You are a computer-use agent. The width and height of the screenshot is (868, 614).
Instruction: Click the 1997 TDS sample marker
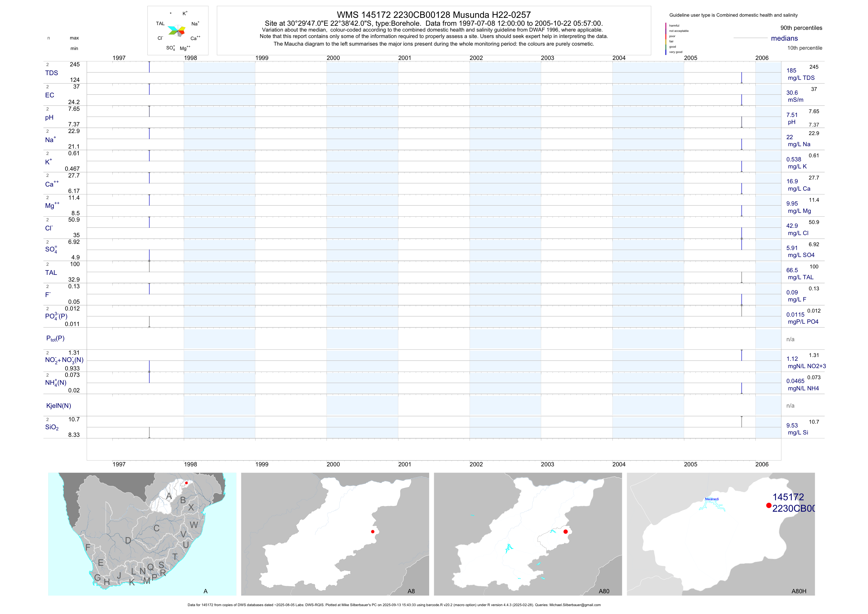tap(149, 67)
